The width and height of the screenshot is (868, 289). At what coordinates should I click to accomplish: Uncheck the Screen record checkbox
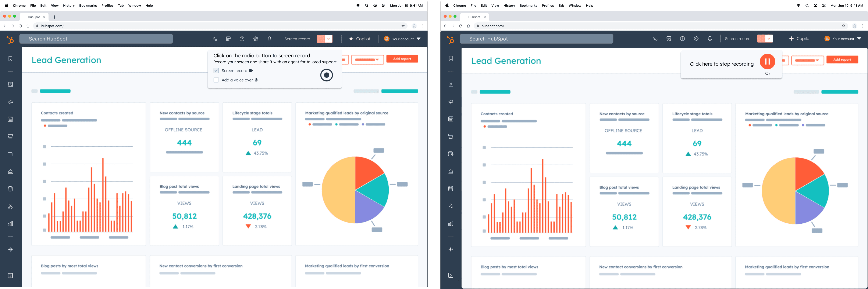click(216, 71)
